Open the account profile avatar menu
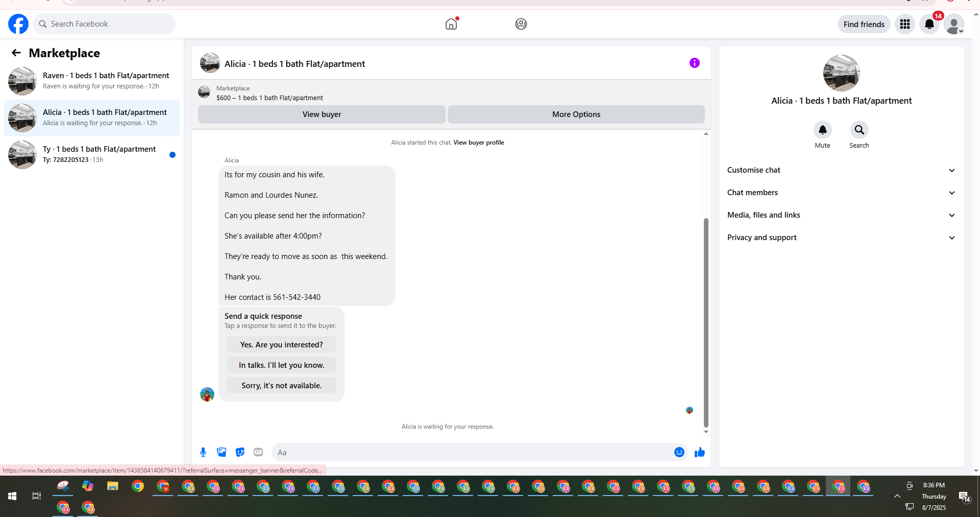 click(953, 24)
